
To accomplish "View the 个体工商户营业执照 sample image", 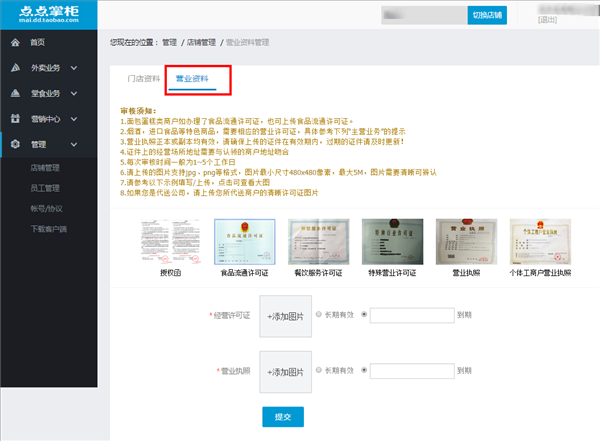I will (x=540, y=242).
